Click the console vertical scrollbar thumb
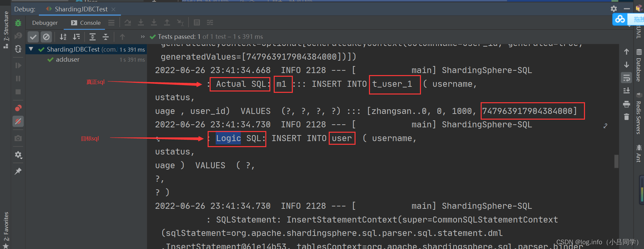This screenshot has height=249, width=644. pyautogui.click(x=616, y=161)
